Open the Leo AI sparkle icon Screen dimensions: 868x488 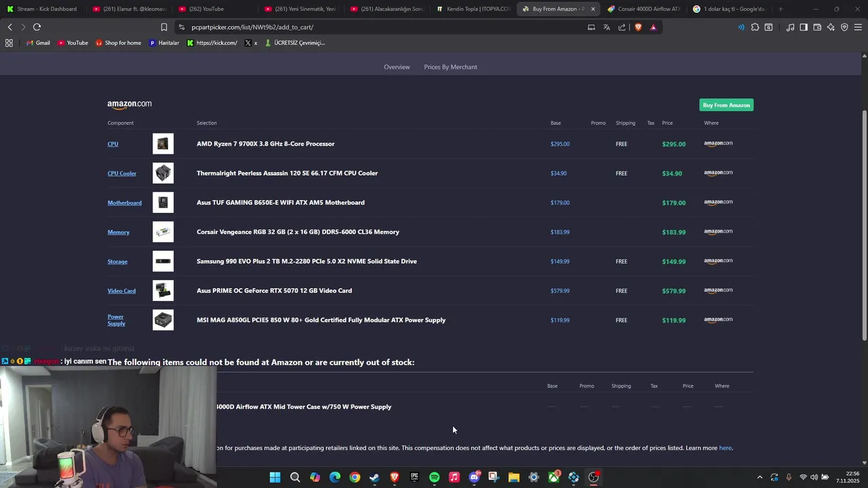coord(831,27)
